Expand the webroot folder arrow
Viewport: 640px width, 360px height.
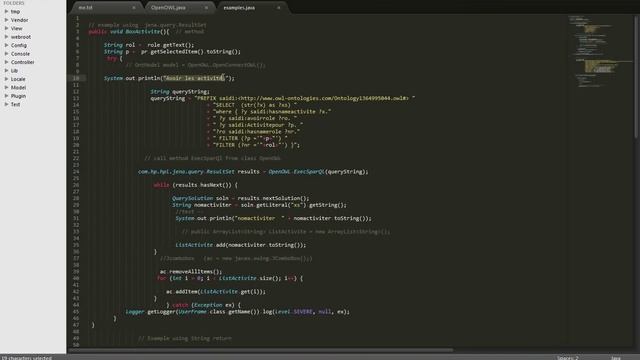(7, 37)
